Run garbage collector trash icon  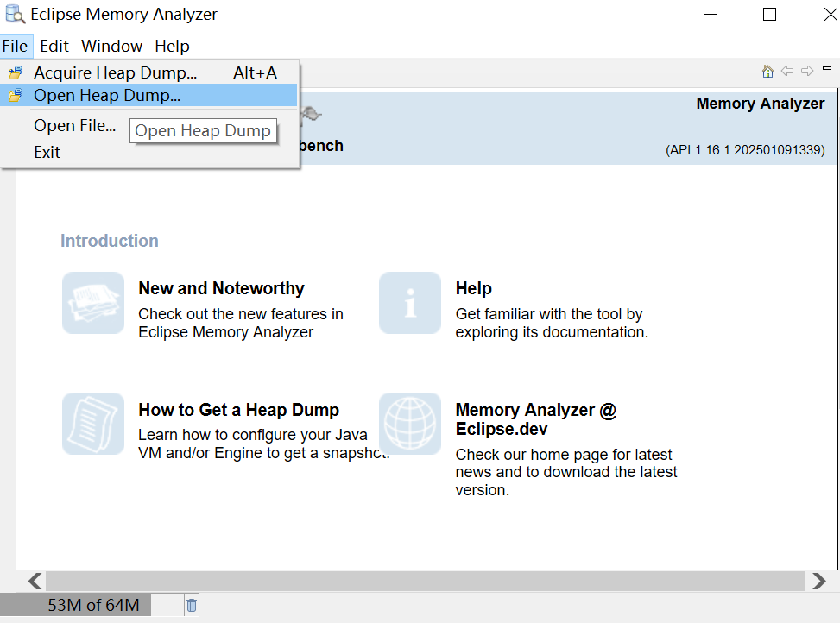192,606
